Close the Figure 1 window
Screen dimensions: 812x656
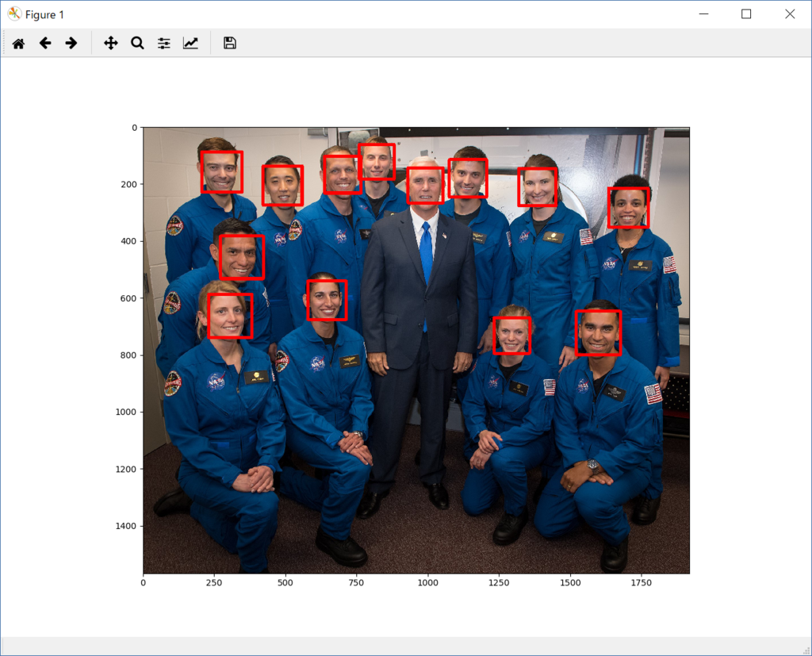(790, 14)
